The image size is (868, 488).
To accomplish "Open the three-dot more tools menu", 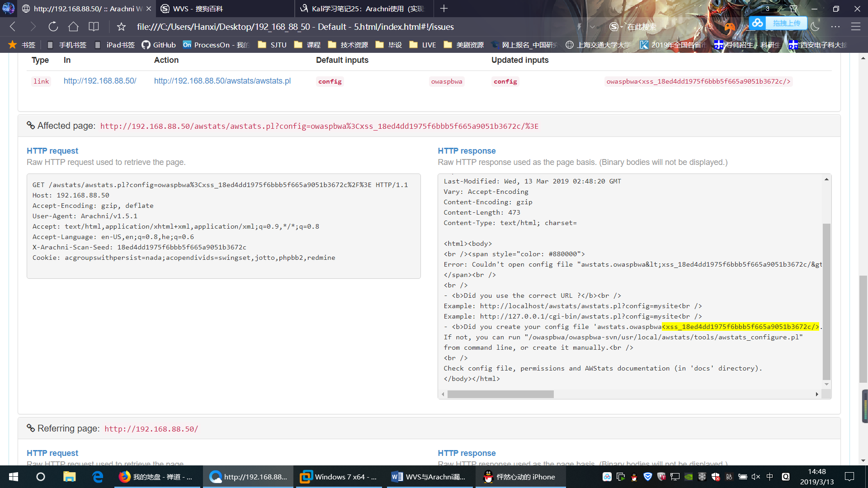I will (835, 27).
